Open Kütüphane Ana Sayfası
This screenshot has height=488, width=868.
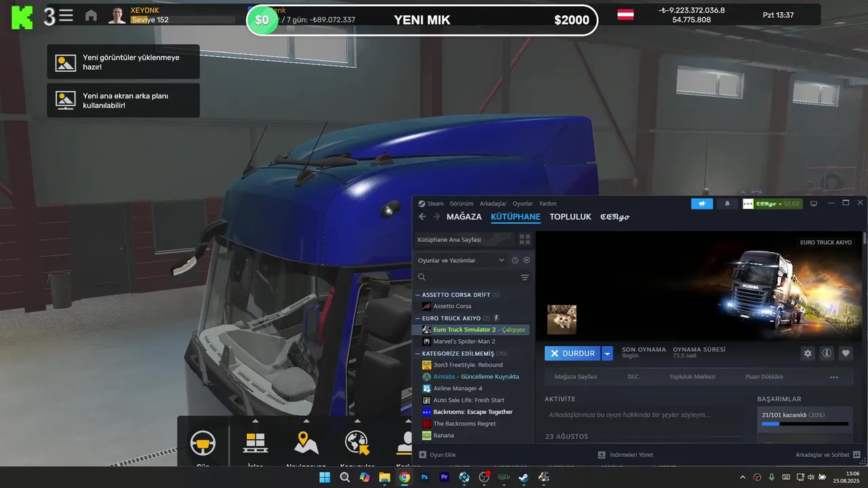pyautogui.click(x=464, y=239)
